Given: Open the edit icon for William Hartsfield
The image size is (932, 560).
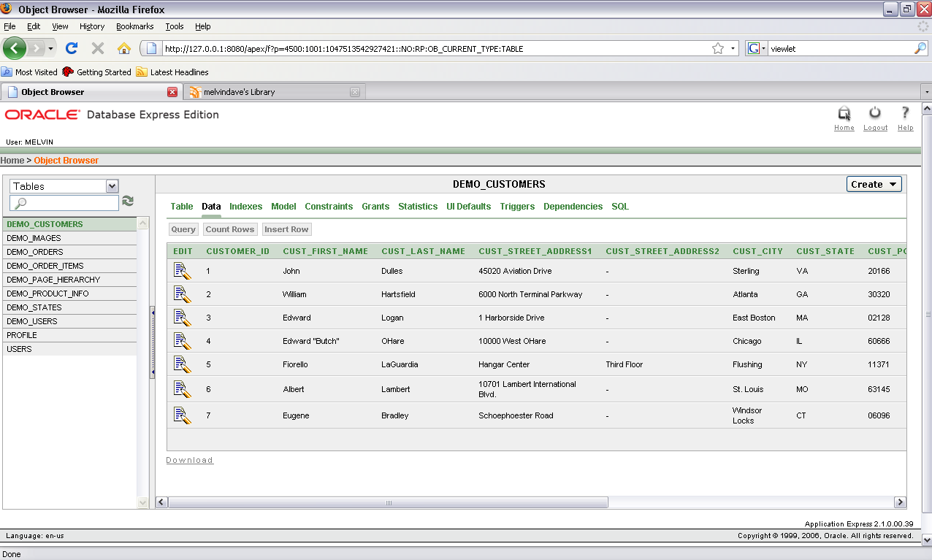Looking at the screenshot, I should 182,294.
